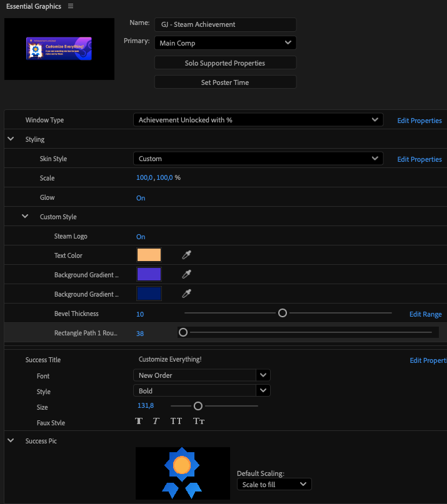Image resolution: width=447 pixels, height=504 pixels.
Task: Select the Bevel Thickness label
Action: pos(76,314)
